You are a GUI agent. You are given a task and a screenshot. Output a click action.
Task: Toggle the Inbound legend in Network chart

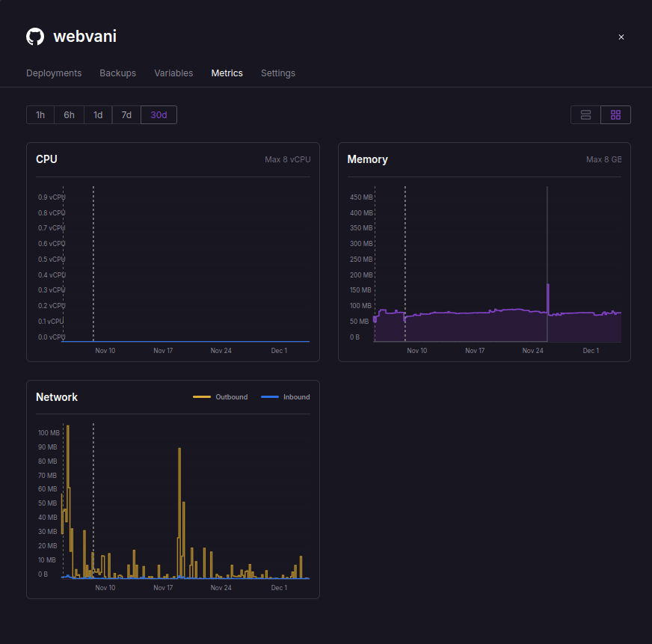(x=286, y=397)
